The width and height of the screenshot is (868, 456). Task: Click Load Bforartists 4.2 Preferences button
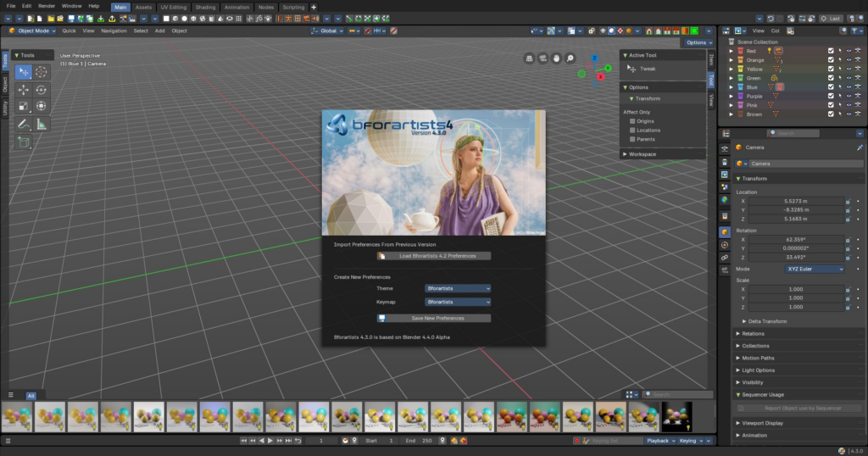(x=433, y=256)
